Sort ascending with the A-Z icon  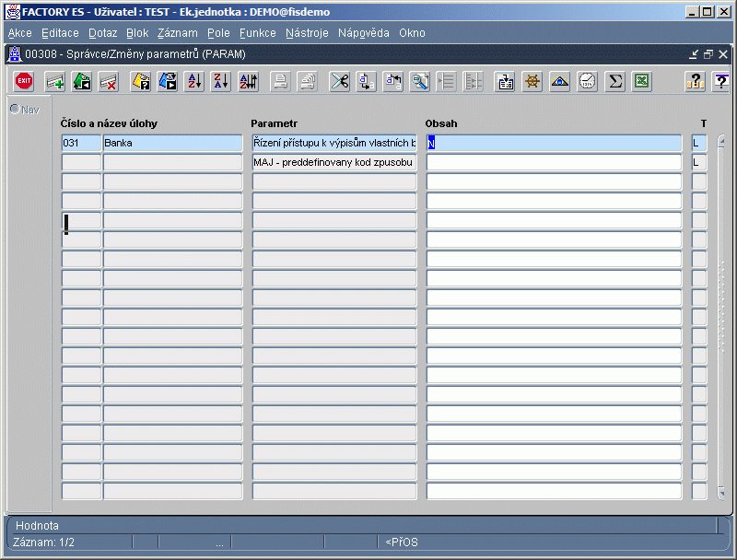[194, 82]
